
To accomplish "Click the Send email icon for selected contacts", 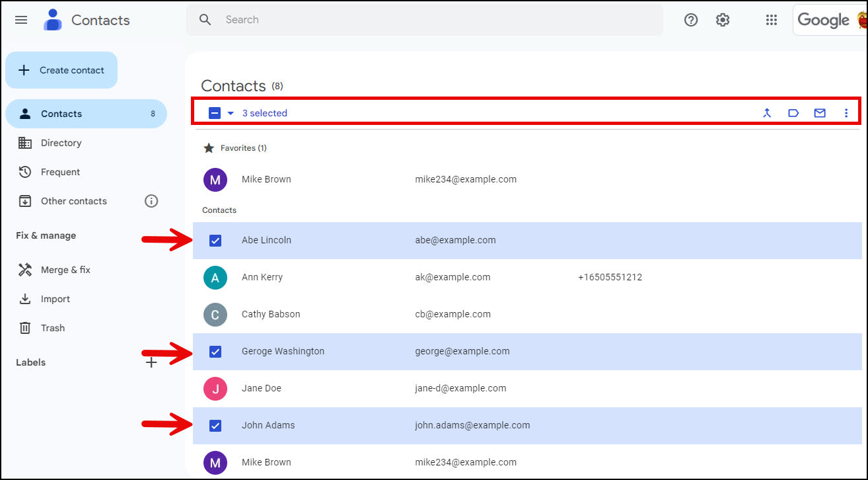I will [820, 112].
